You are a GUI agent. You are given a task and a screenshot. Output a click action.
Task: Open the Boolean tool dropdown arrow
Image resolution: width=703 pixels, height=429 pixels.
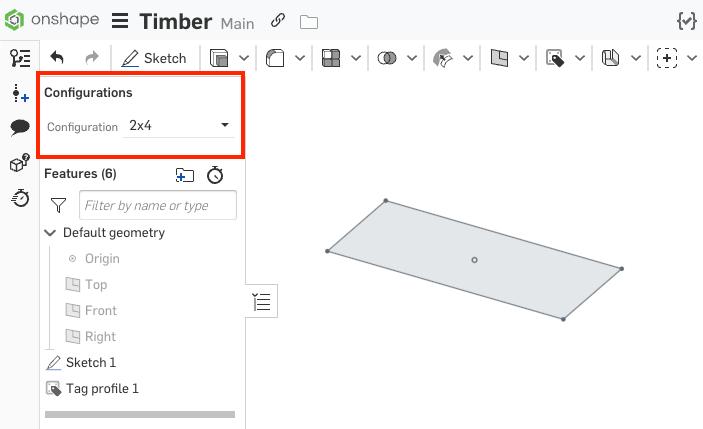click(411, 58)
